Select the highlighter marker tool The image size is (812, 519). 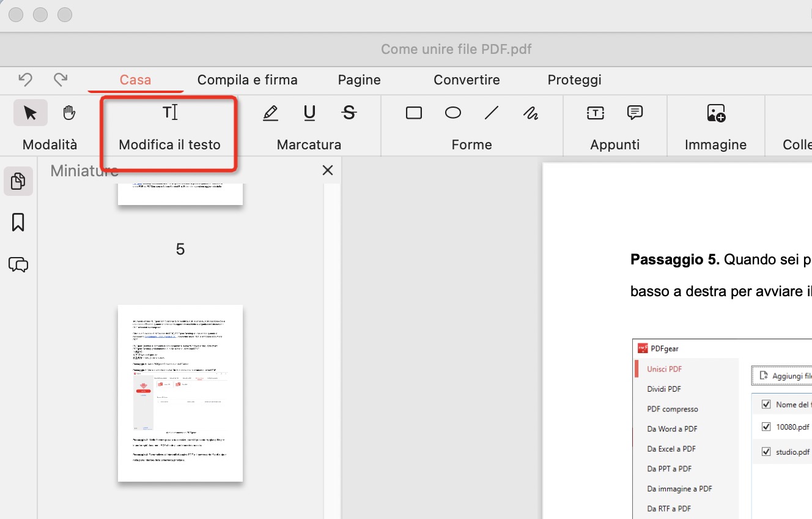[270, 113]
